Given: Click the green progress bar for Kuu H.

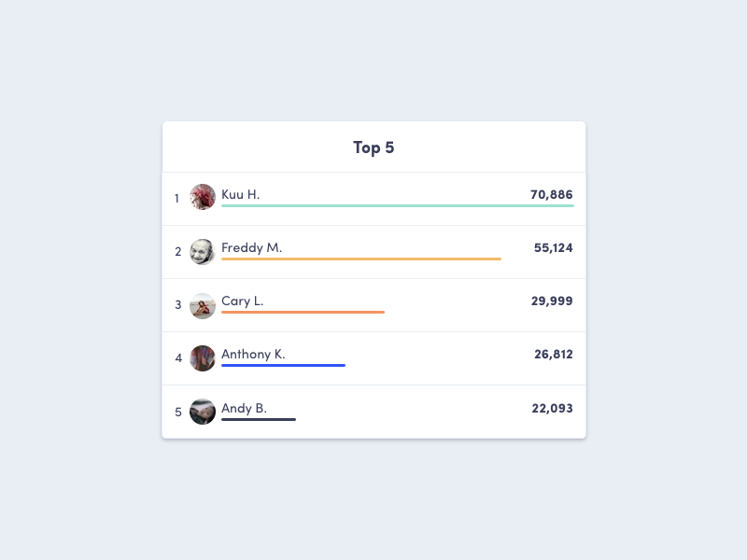Looking at the screenshot, I should [x=397, y=207].
